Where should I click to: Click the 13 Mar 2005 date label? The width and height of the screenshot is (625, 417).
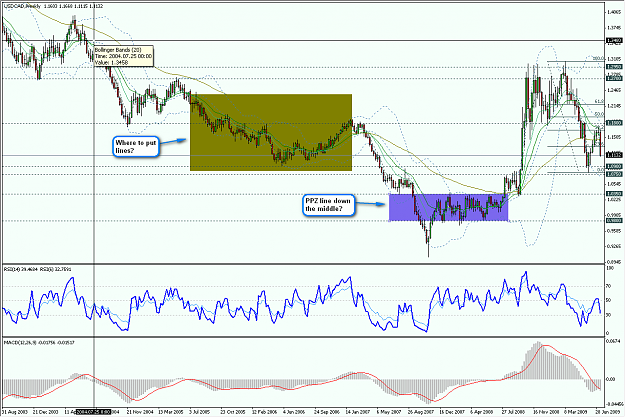pos(171,411)
